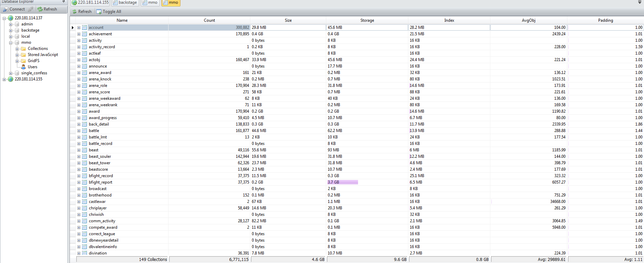The width and height of the screenshot is (644, 263).
Task: Collapse the mmo database node
Action: click(x=11, y=42)
